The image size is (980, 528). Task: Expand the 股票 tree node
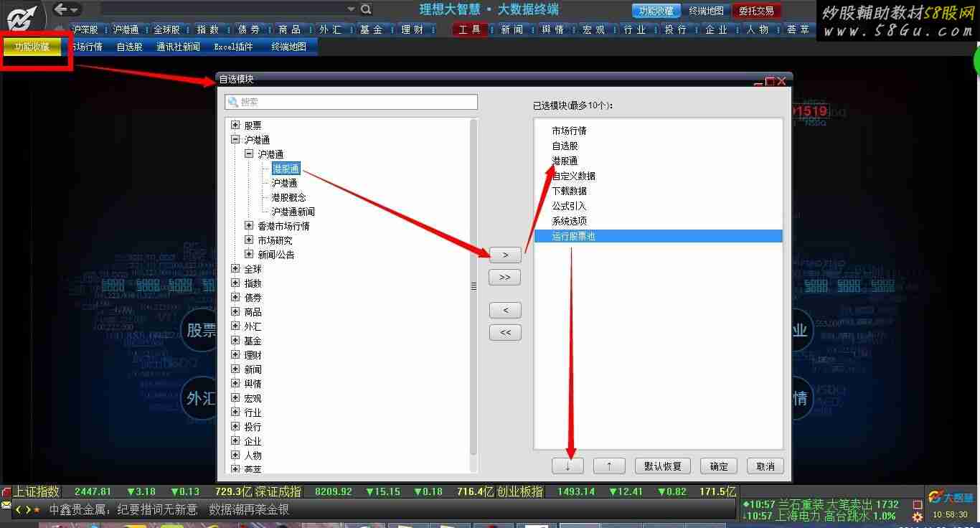[235, 125]
